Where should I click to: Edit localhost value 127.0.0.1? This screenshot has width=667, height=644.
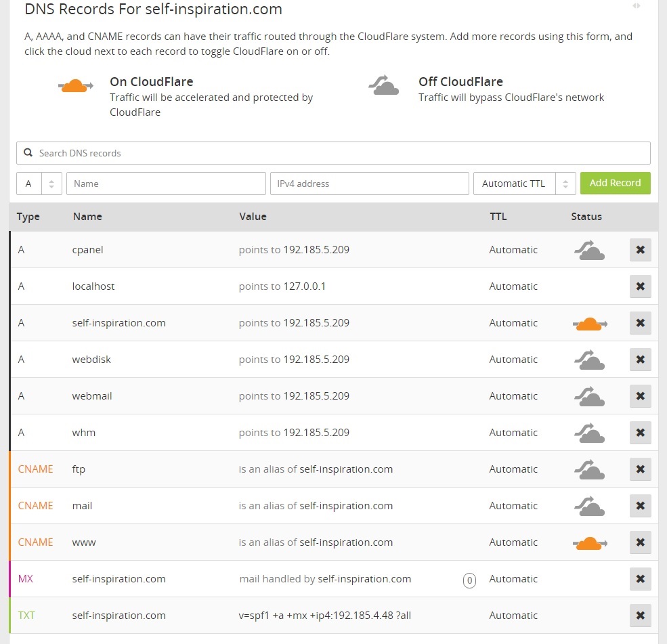[304, 286]
